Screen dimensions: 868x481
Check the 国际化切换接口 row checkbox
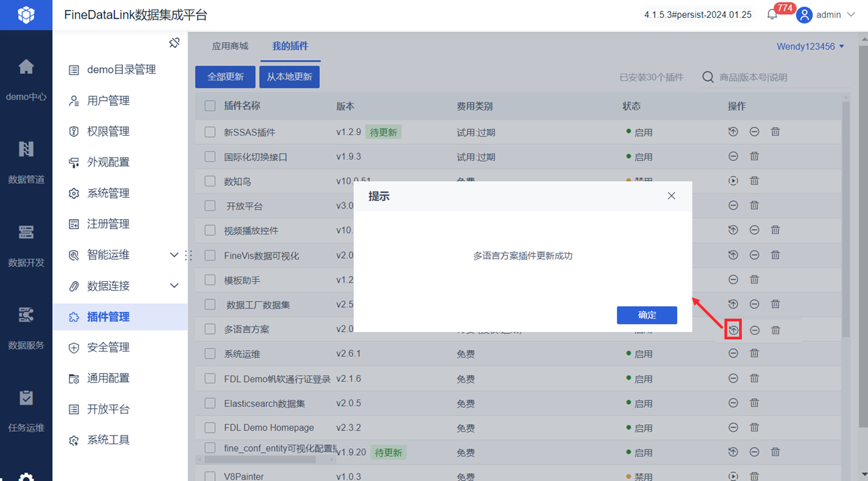point(210,157)
